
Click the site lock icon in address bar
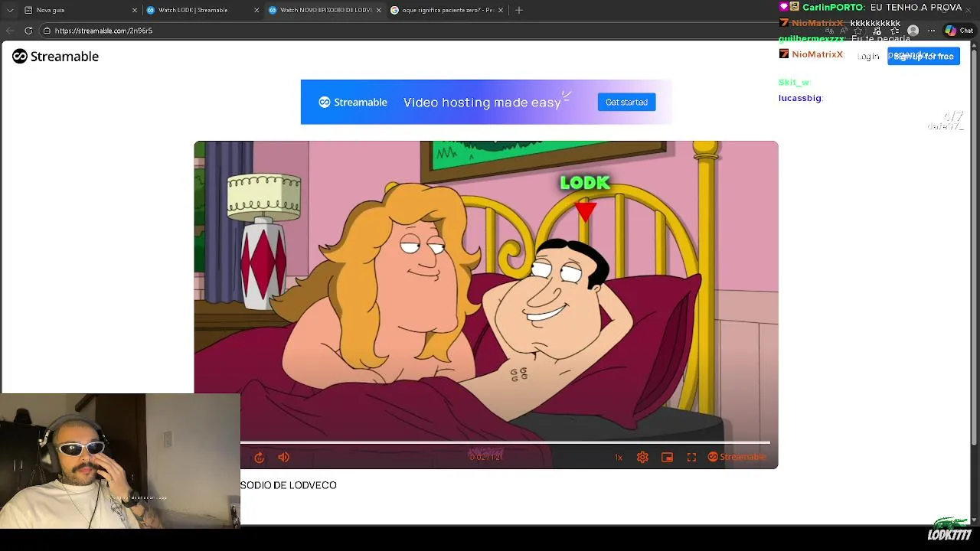[47, 31]
